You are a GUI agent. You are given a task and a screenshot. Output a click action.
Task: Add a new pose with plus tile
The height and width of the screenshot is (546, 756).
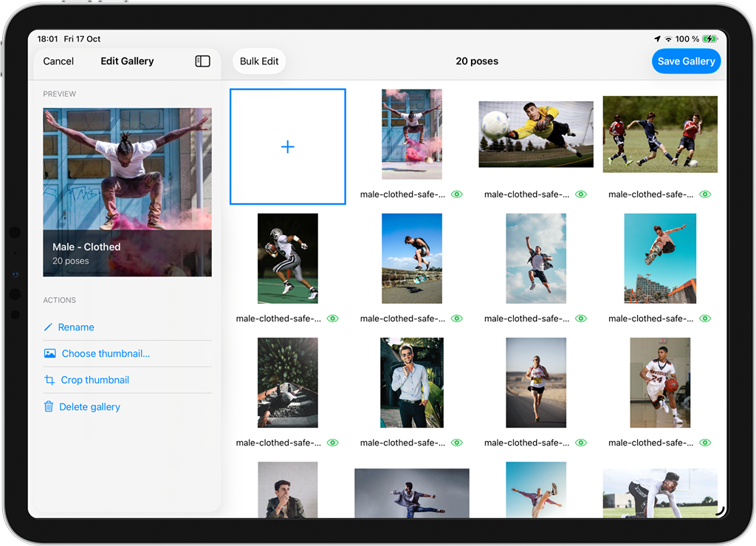(x=287, y=146)
